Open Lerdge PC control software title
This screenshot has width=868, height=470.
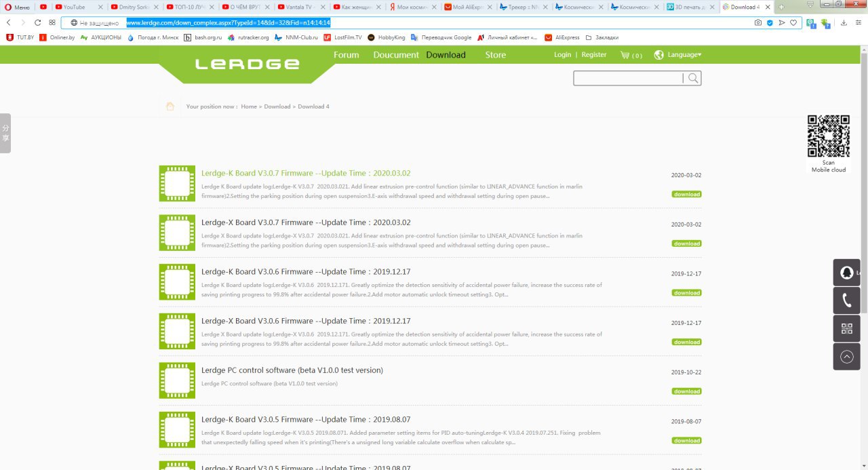(x=292, y=370)
